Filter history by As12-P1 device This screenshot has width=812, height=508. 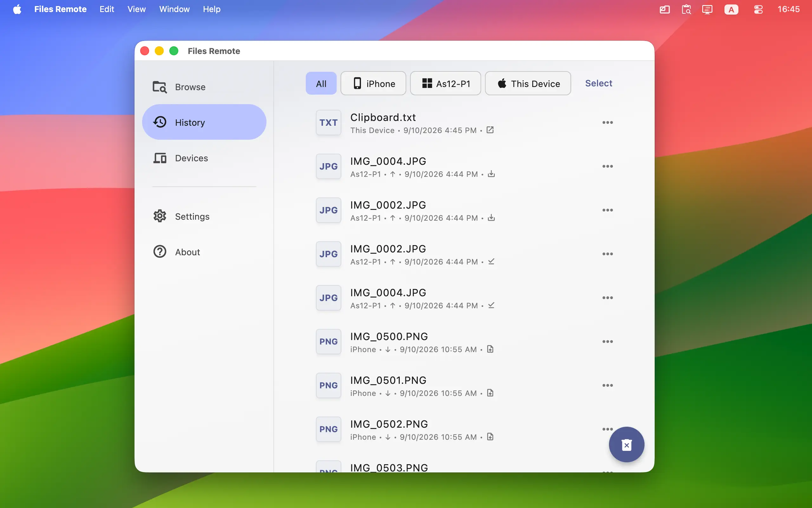coord(445,83)
